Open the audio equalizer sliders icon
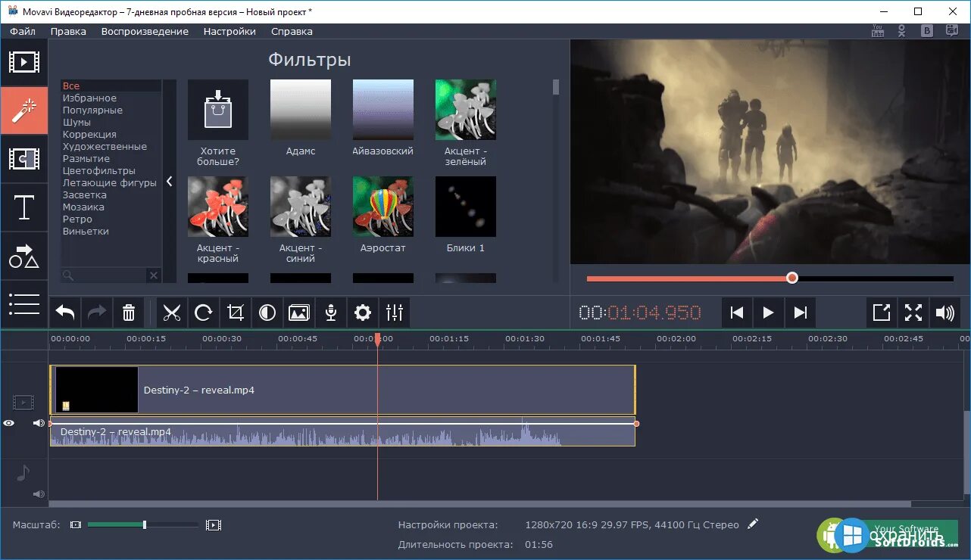The image size is (971, 560). (x=395, y=313)
